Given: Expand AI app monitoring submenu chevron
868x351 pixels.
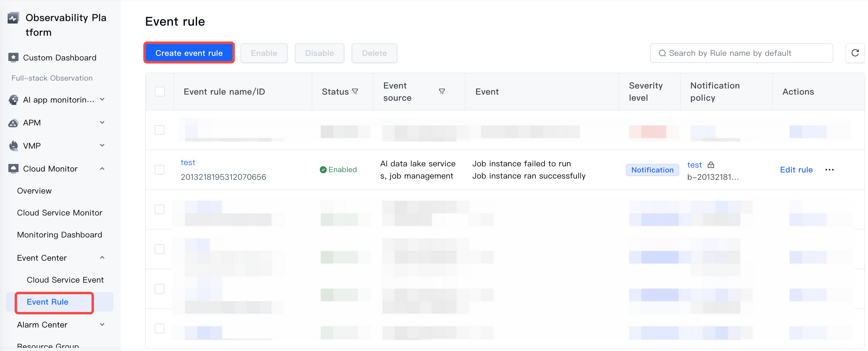Looking at the screenshot, I should [102, 100].
